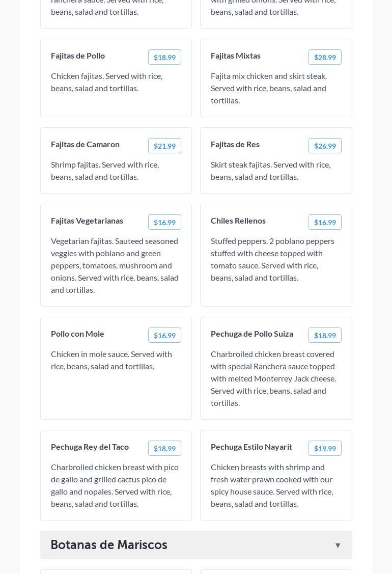This screenshot has height=574, width=392.
Task: Collapse the Botanas de Mariscos section arrow
Action: coord(338,545)
